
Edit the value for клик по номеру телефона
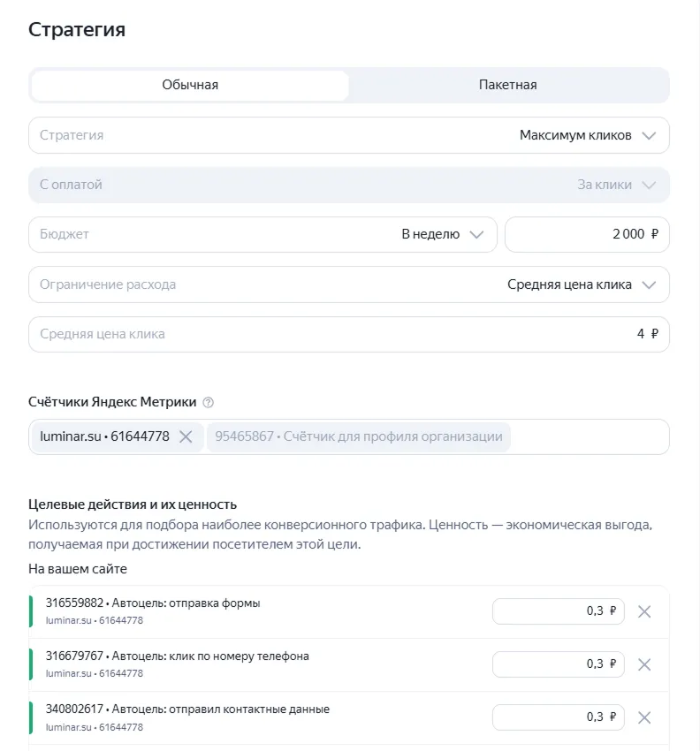click(x=558, y=664)
